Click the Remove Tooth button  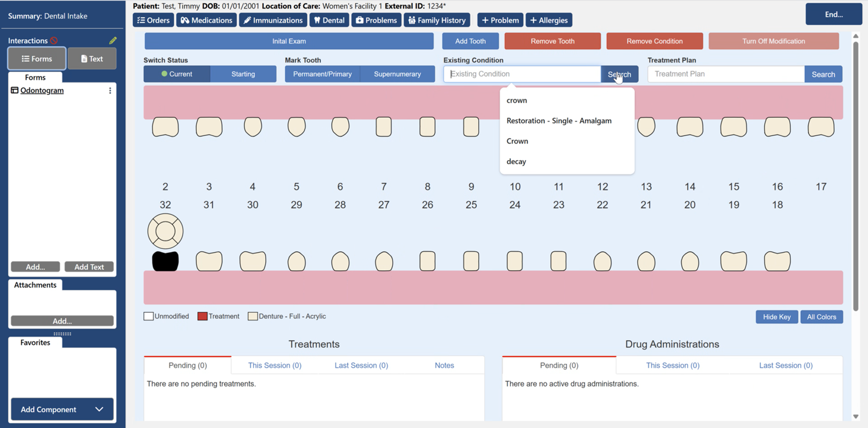tap(552, 41)
